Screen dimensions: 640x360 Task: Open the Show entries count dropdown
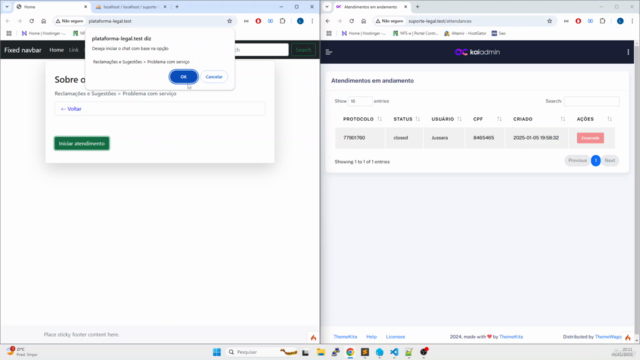[360, 101]
